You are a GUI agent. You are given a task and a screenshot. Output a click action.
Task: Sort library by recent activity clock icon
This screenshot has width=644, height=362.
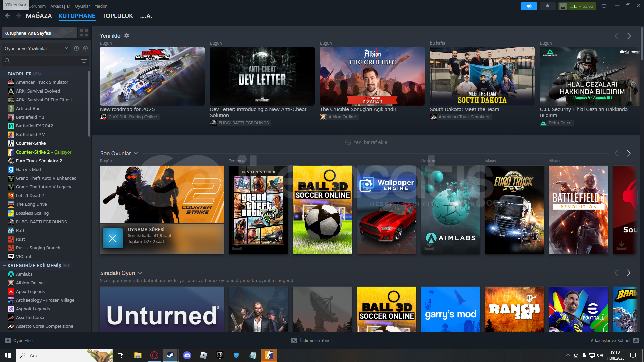point(76,48)
